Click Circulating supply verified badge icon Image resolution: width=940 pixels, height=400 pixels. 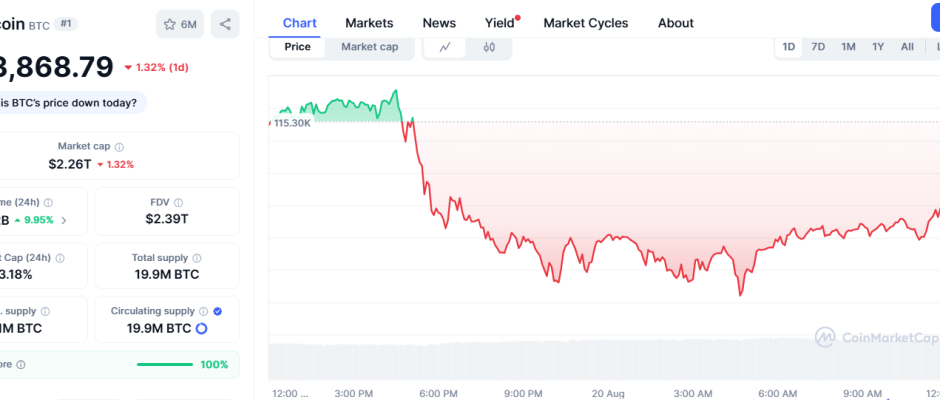[218, 311]
